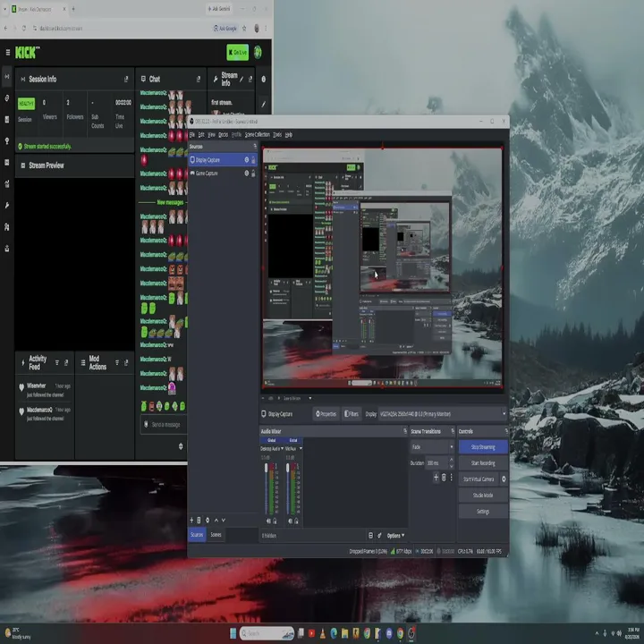The height and width of the screenshot is (644, 644).
Task: Click Start Virtual Camera
Action: [x=479, y=479]
